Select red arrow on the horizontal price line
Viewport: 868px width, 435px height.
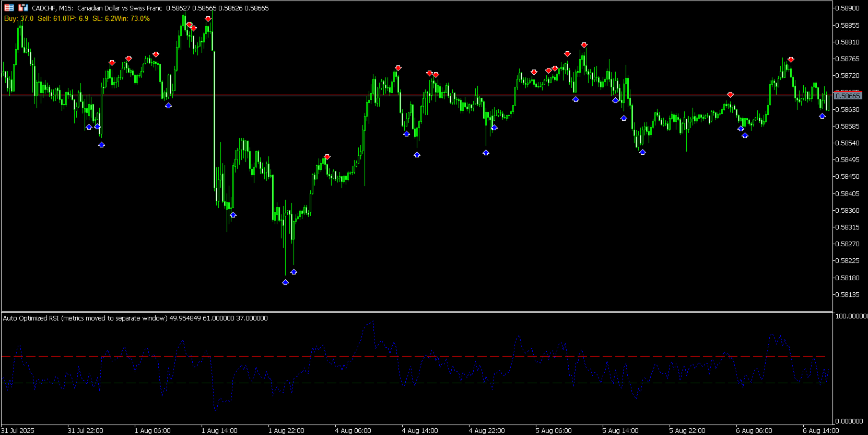point(730,95)
